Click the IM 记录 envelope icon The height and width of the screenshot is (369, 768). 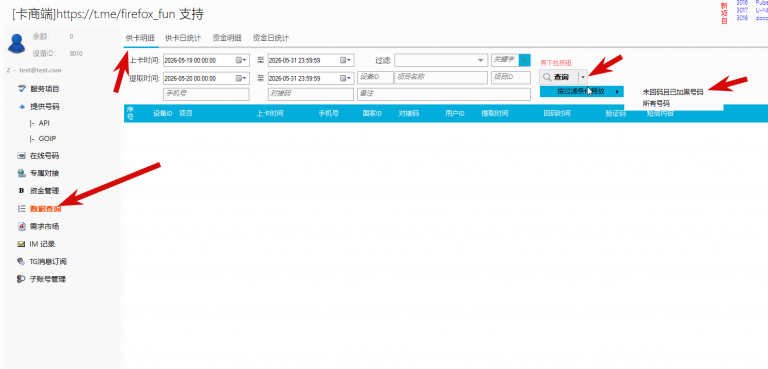21,244
